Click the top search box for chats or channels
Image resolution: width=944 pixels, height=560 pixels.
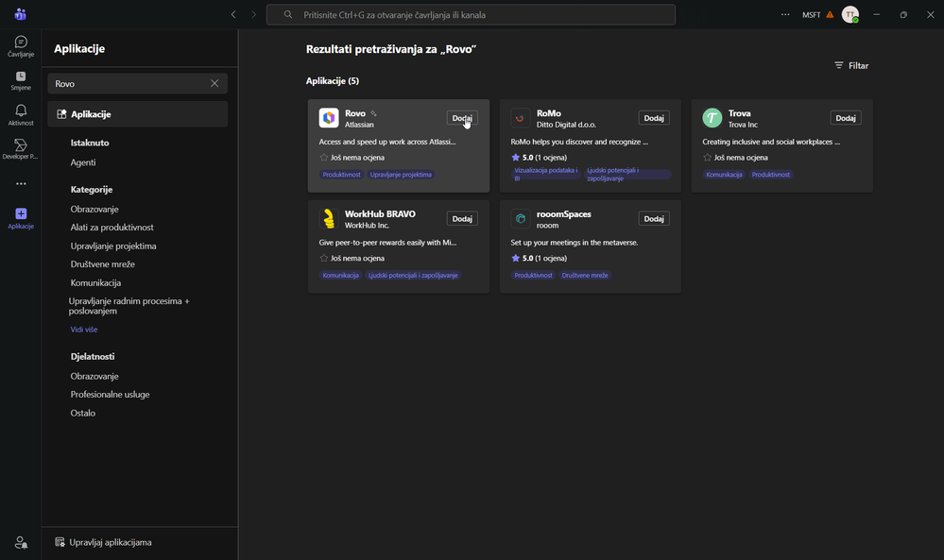point(471,14)
